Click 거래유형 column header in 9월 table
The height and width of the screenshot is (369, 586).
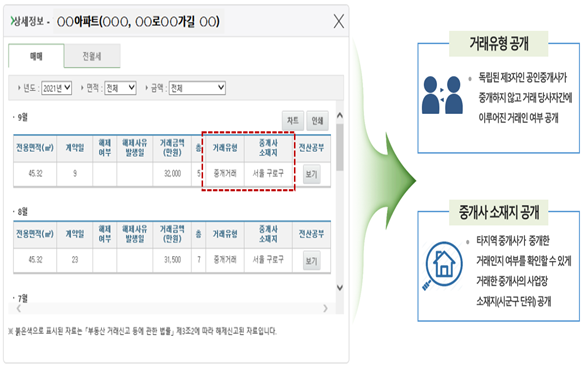pyautogui.click(x=225, y=148)
